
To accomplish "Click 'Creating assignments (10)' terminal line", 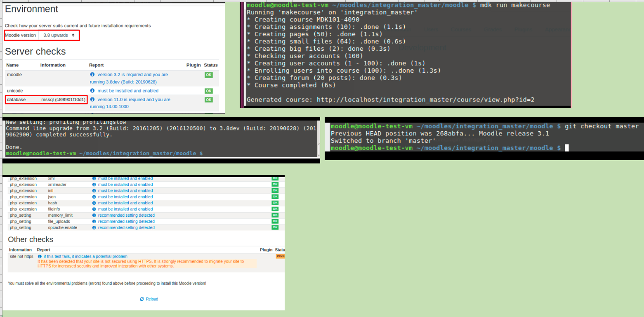I will click(x=326, y=27).
